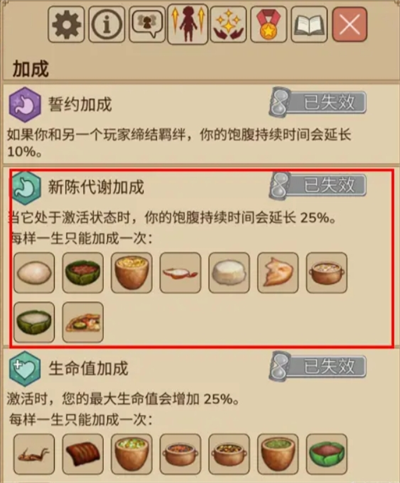400x483 pixels.
Task: Select the green leaf bowl with rice
Action: coord(34,322)
